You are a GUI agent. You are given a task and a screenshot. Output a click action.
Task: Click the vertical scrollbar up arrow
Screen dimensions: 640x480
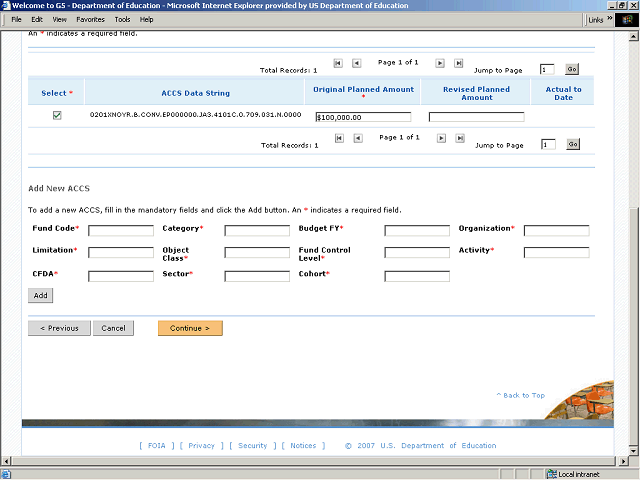[x=633, y=37]
